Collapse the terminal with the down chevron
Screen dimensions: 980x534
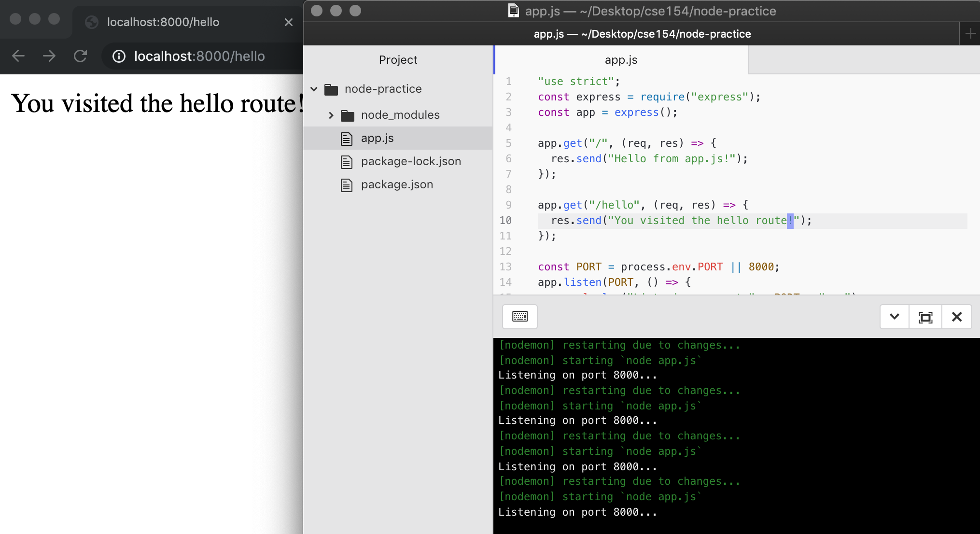click(x=894, y=317)
